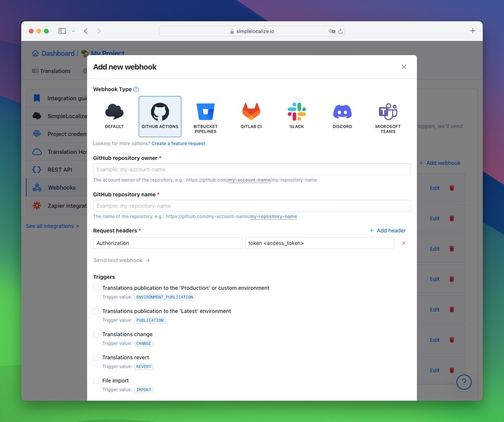Viewport: 504px width, 422px height.
Task: Open a new browser tab
Action: pos(473,31)
